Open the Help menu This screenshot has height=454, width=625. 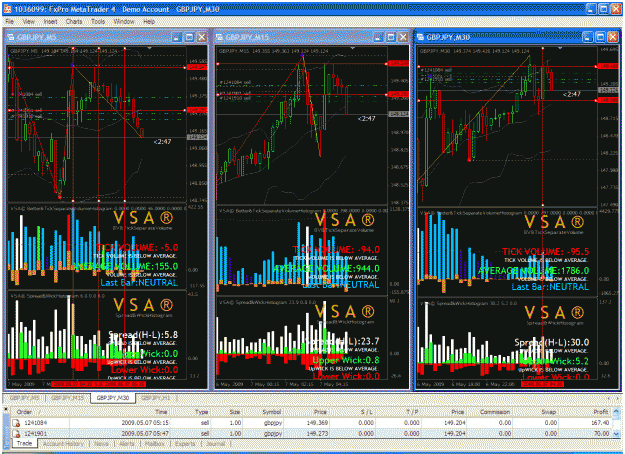point(149,22)
